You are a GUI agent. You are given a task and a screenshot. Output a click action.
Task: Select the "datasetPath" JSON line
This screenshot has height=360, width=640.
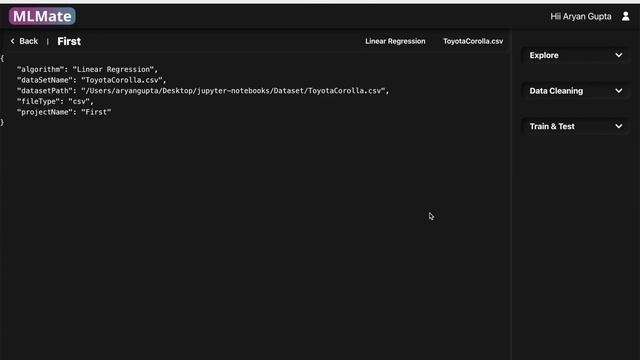point(203,91)
